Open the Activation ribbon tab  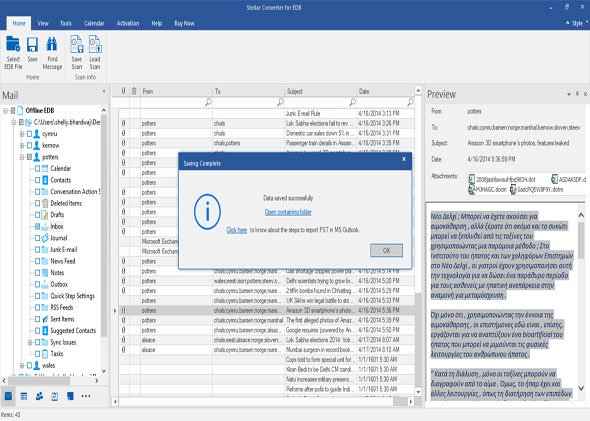128,23
